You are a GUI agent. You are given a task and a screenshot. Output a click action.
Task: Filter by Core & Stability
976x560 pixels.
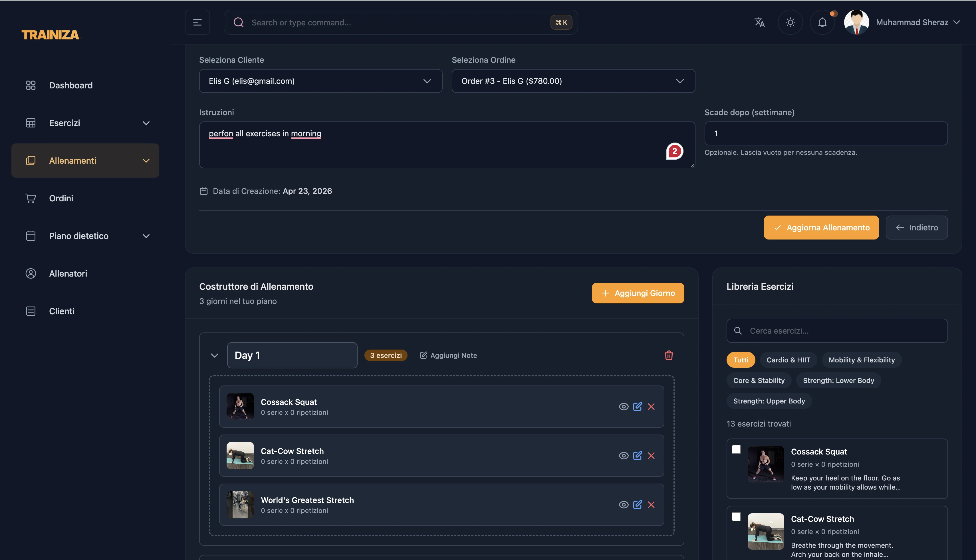[759, 381]
